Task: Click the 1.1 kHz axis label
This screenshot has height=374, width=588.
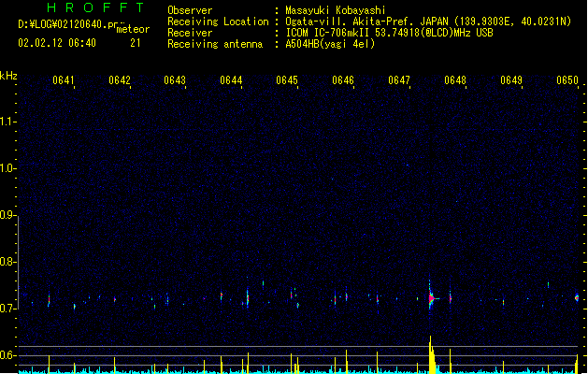Action: (7, 122)
